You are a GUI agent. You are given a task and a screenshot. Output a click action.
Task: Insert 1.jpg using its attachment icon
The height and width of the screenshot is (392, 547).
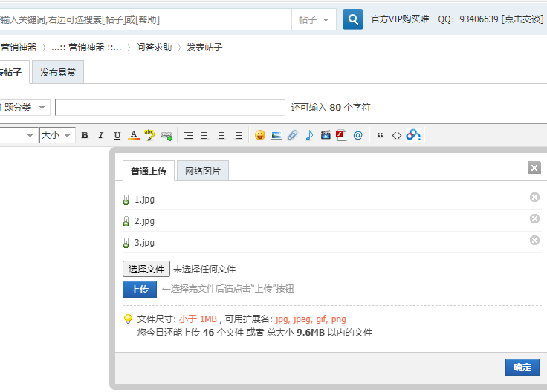126,200
